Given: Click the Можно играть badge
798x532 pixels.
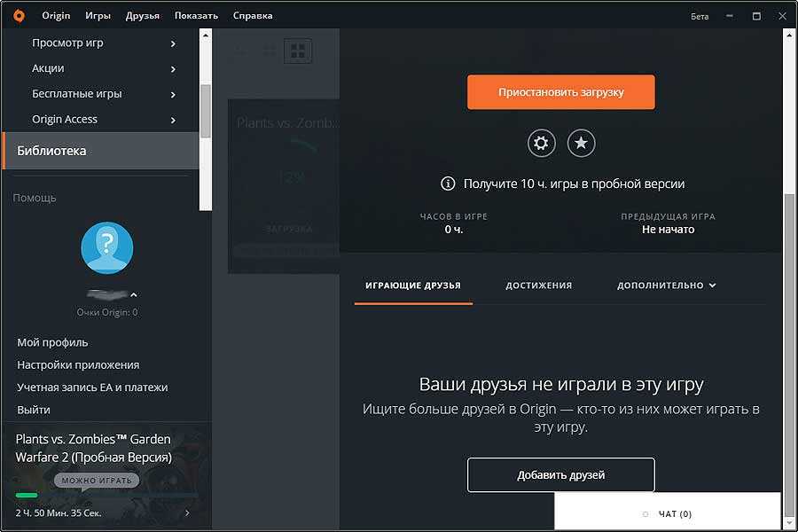Looking at the screenshot, I should pos(97,480).
